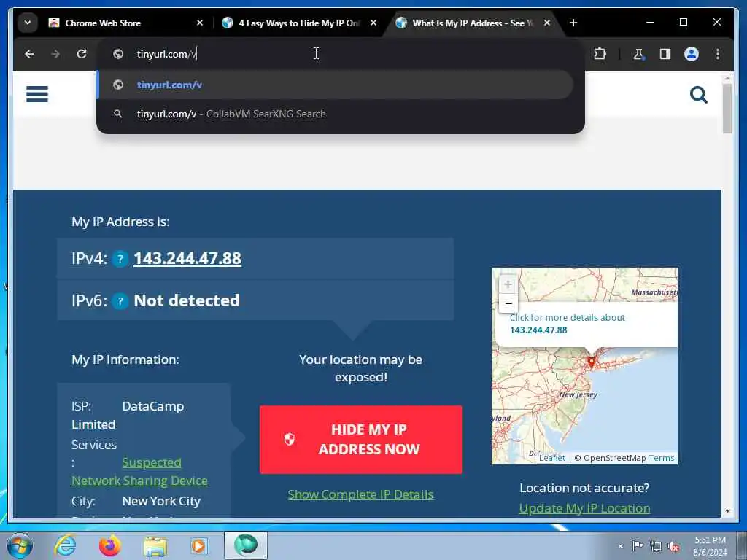Viewport: 747px width, 560px height.
Task: Select tinyurl.com/v CollabVM SearXNG Search suggestion
Action: pos(336,114)
